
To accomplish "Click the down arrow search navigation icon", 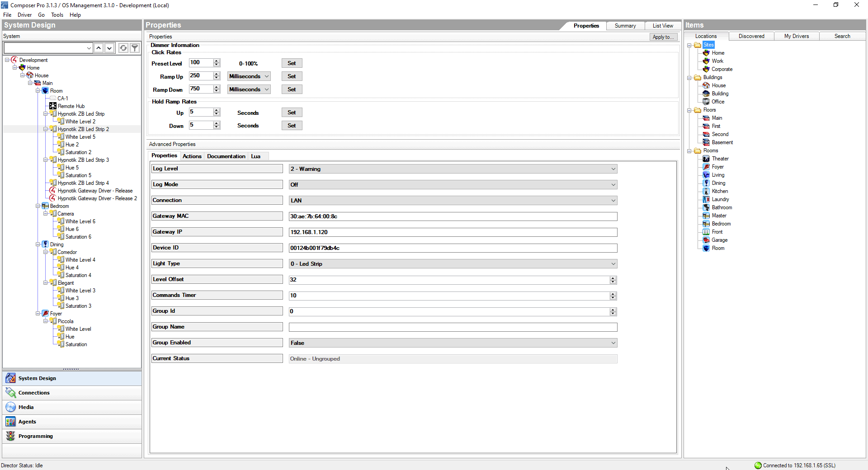I will (109, 48).
